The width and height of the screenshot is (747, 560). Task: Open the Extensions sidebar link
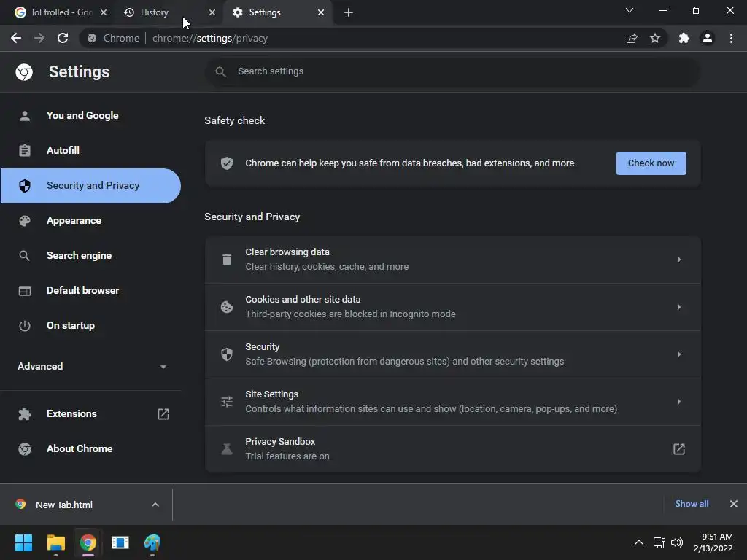90,414
